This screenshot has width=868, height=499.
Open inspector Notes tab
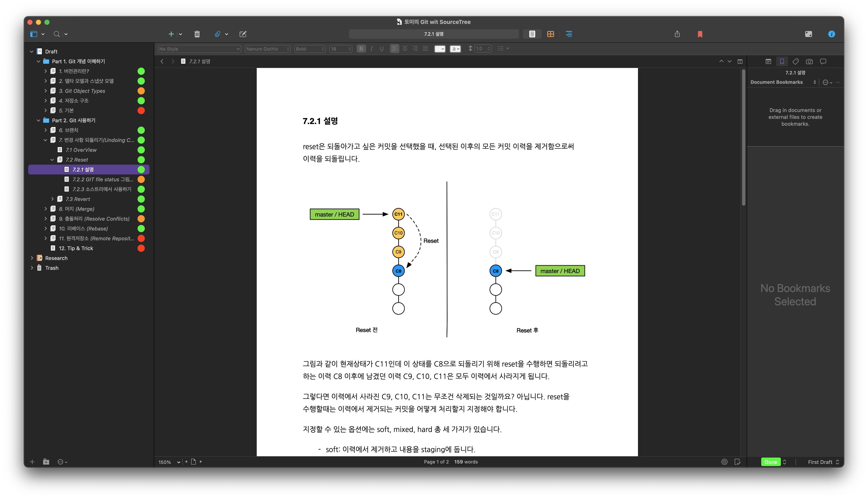[x=768, y=61]
